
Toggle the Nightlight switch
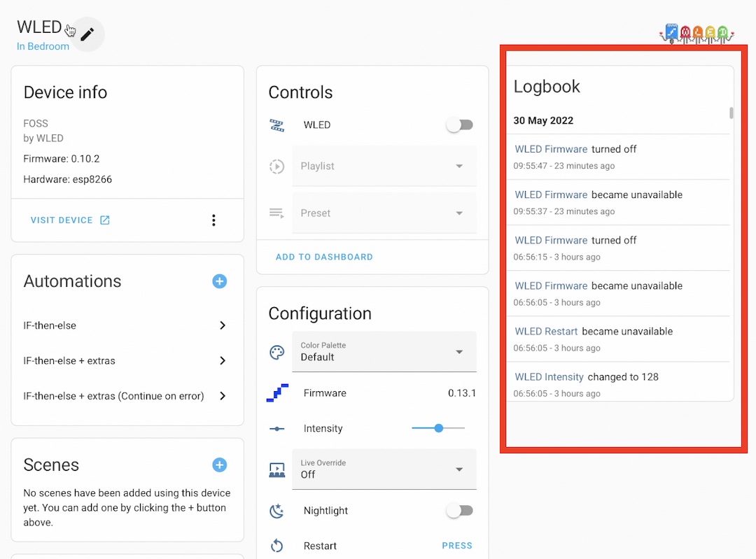coord(459,511)
